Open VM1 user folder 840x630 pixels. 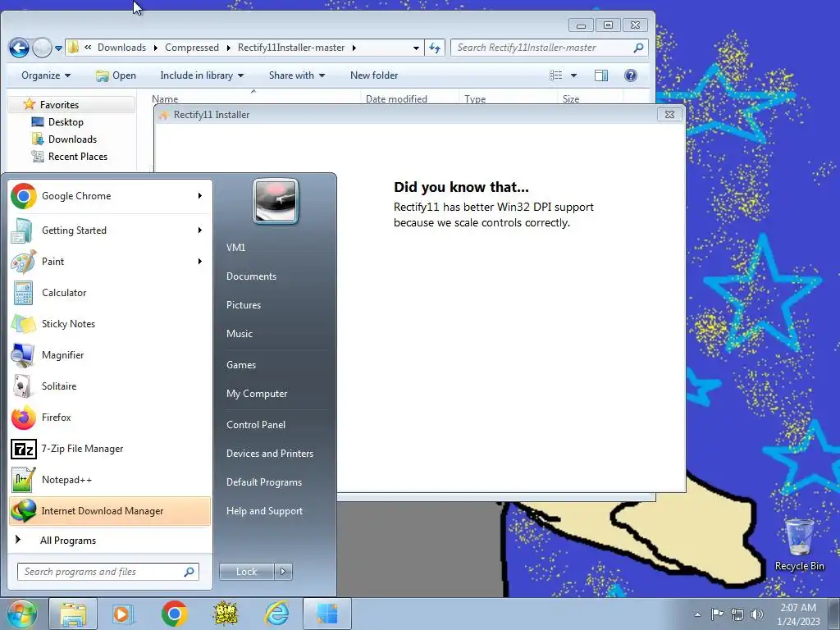click(235, 248)
